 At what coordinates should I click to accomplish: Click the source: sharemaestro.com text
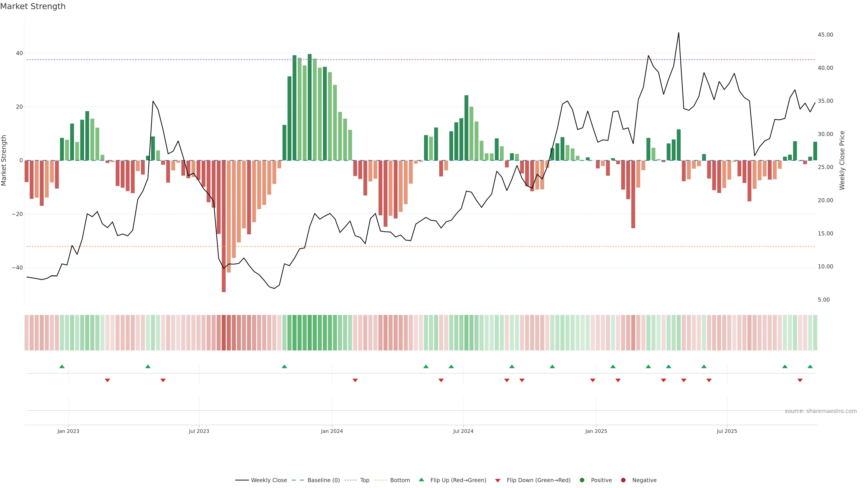821,411
